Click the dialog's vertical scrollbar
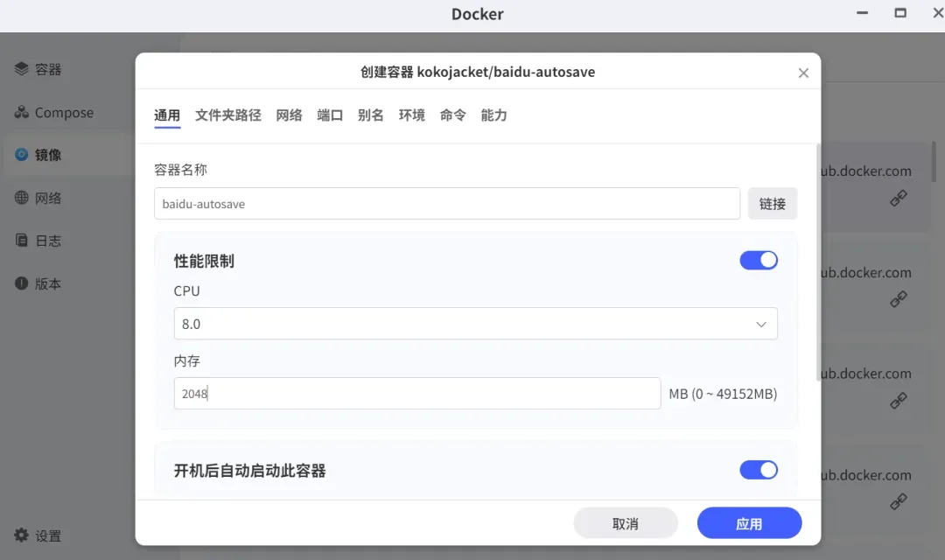The height and width of the screenshot is (560, 945). (x=818, y=262)
